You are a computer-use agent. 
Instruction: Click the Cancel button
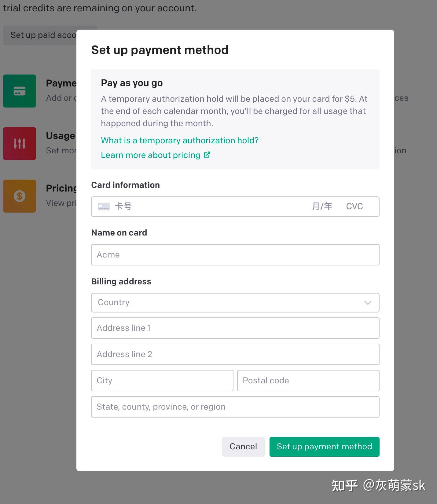coord(243,447)
